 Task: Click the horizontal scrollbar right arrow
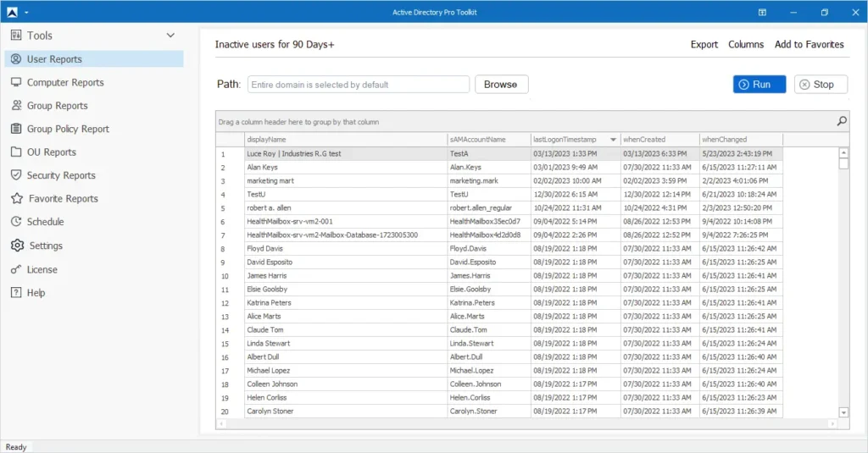point(832,423)
